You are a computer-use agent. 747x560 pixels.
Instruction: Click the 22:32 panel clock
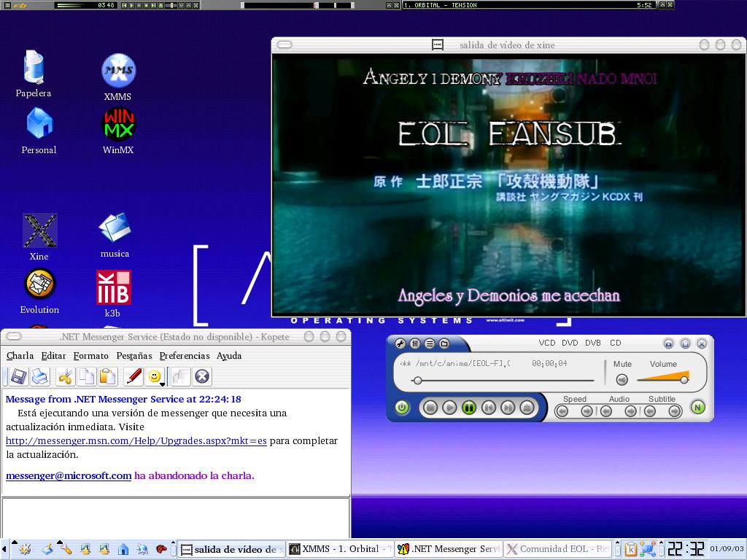[686, 549]
